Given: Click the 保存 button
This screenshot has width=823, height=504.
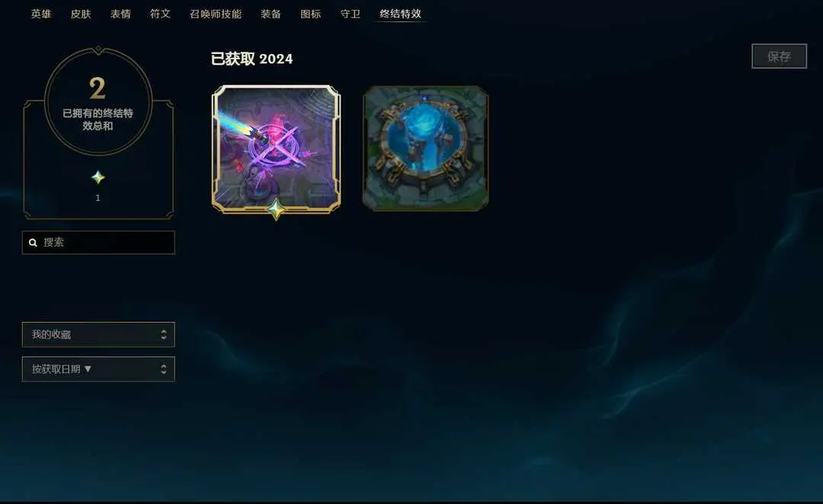Looking at the screenshot, I should [779, 56].
